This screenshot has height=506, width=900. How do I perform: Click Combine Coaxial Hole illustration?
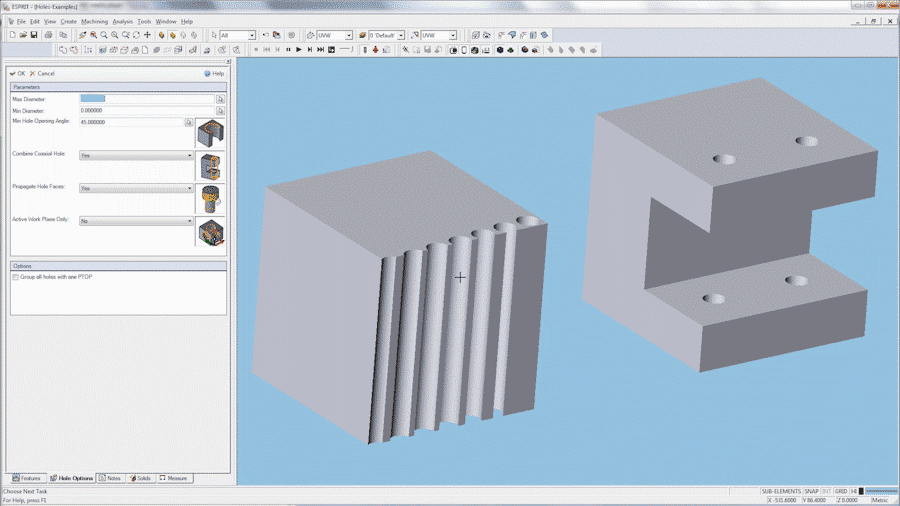click(x=210, y=166)
